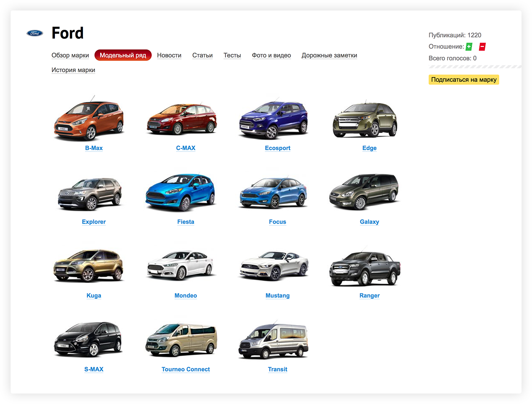Go to the Новости section
This screenshot has width=532, height=404.
(169, 55)
